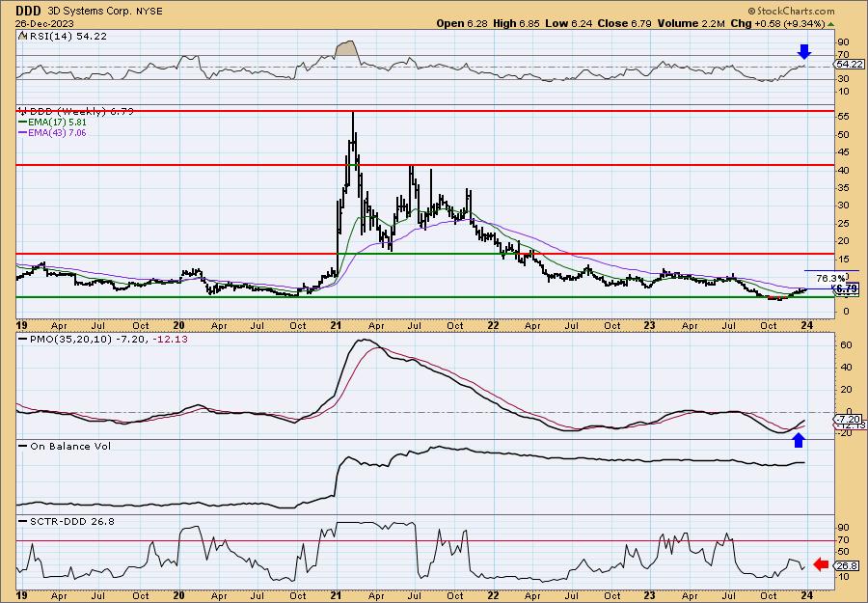This screenshot has width=868, height=603.
Task: Click the 35 label on the price axis
Action: (843, 188)
